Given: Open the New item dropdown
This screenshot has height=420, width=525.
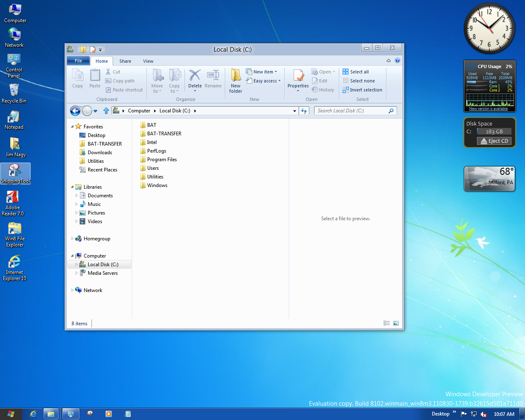Looking at the screenshot, I should pos(261,72).
